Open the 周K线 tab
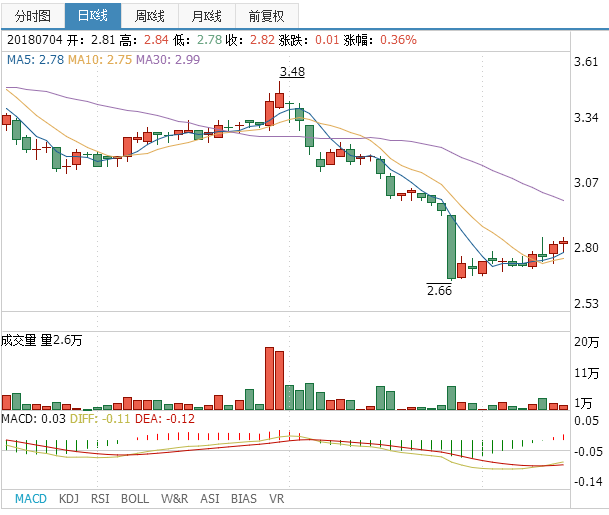Viewport: 609px width, 515px height. pyautogui.click(x=150, y=16)
